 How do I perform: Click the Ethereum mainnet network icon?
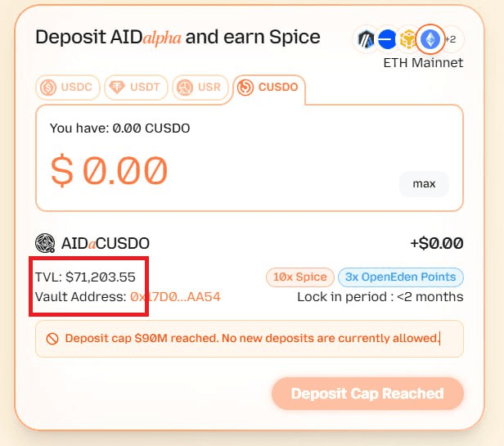click(430, 39)
